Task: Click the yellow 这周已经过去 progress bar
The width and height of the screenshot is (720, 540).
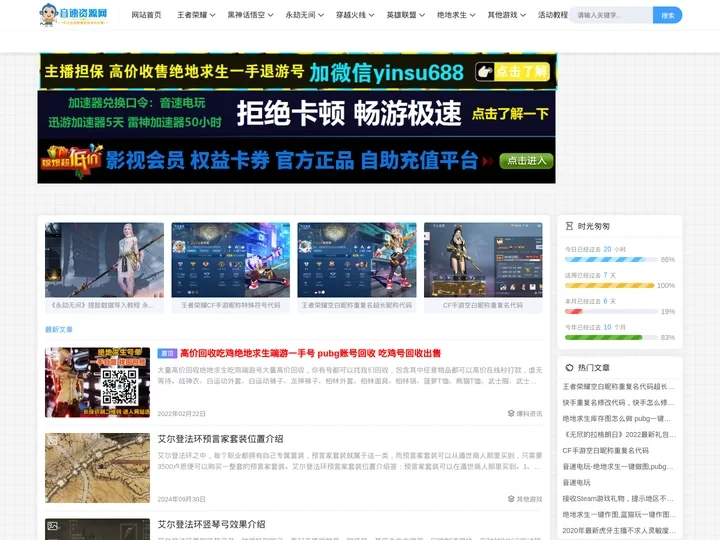Action: (609, 285)
